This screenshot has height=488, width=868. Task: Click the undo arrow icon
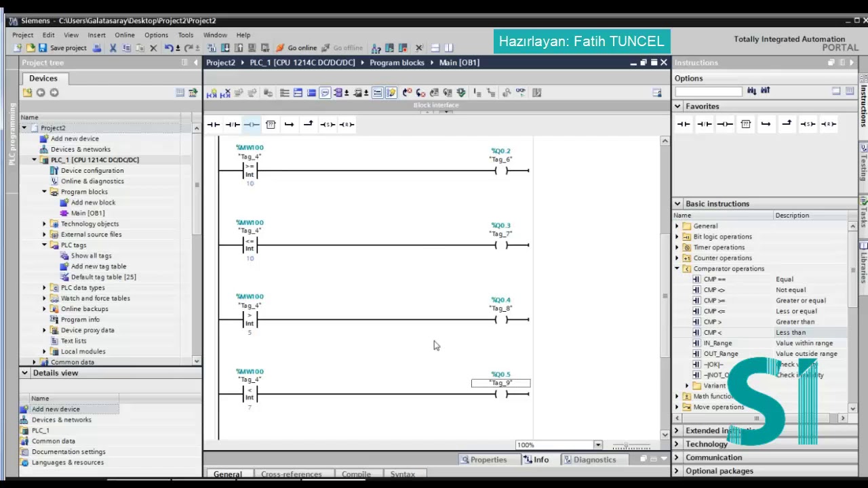(x=169, y=48)
